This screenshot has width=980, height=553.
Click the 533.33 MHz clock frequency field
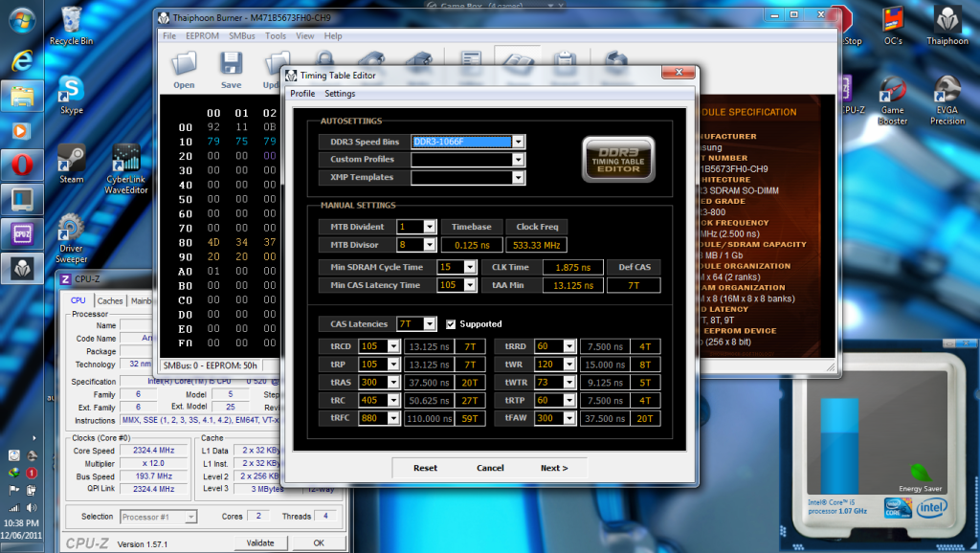coord(537,245)
